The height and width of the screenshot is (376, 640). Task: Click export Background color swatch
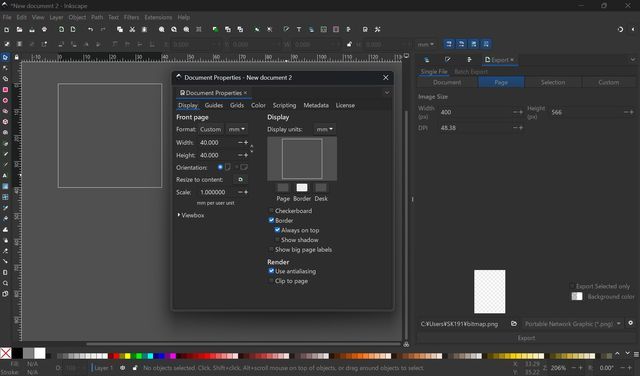click(577, 296)
